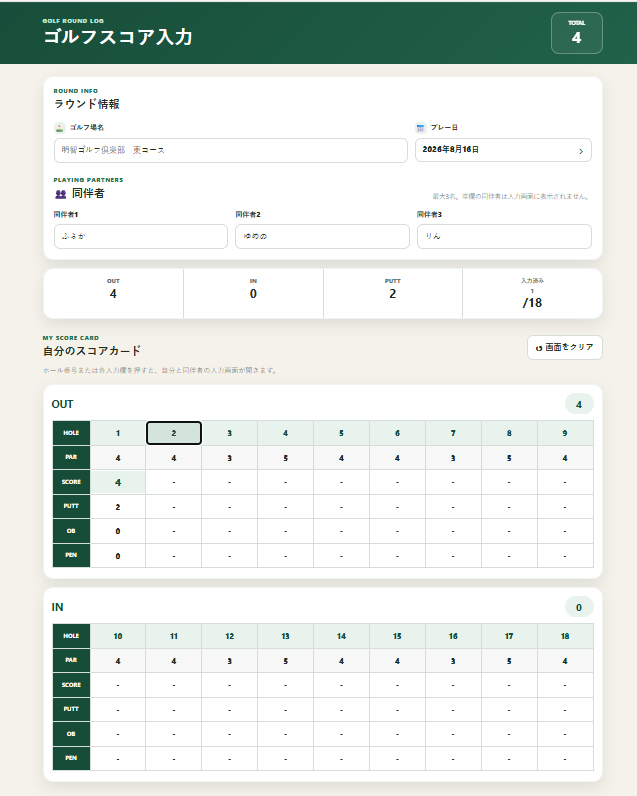This screenshot has width=637, height=796.
Task: Click the 同伴者2 name input field
Action: (322, 236)
